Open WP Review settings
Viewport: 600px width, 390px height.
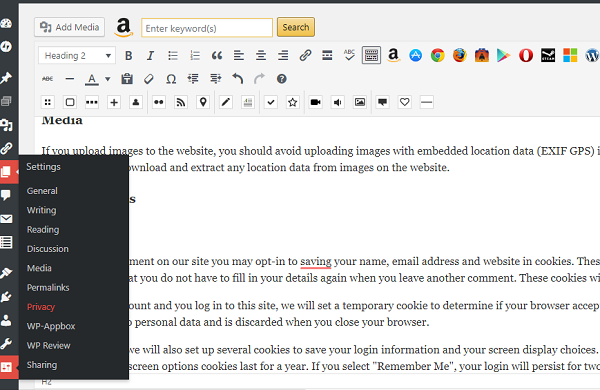[49, 346]
